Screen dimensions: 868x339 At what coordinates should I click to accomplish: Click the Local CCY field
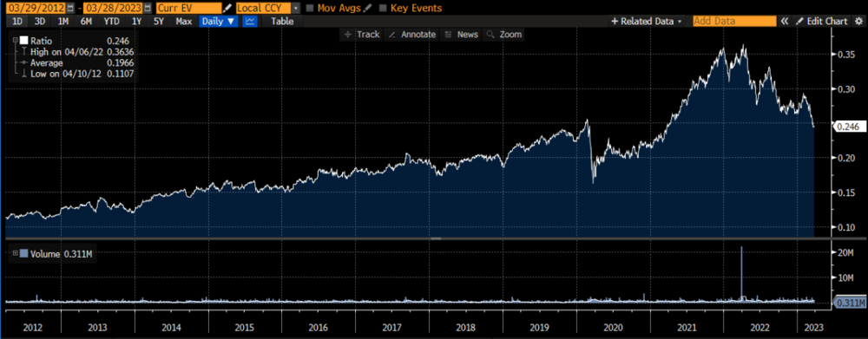[263, 9]
